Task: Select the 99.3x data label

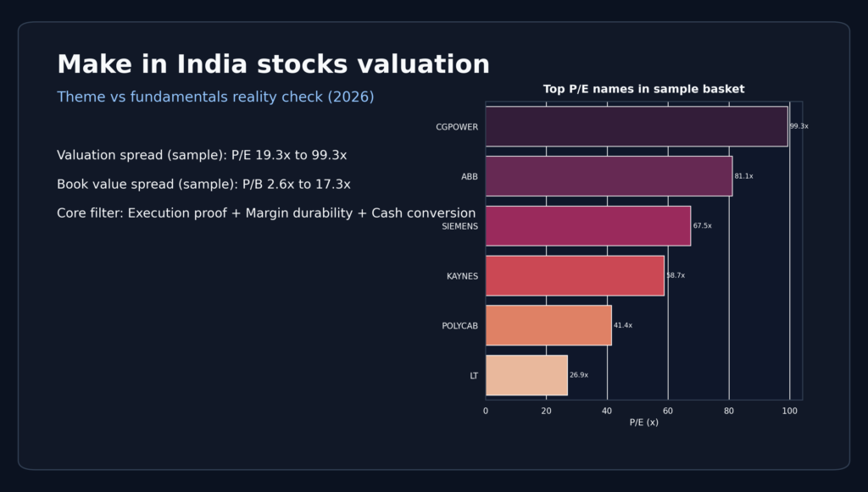Action: [798, 126]
